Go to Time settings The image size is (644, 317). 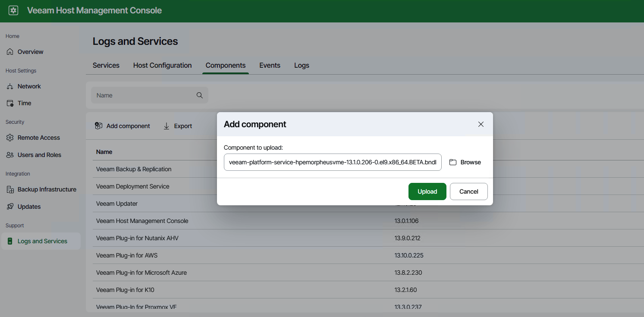[24, 103]
